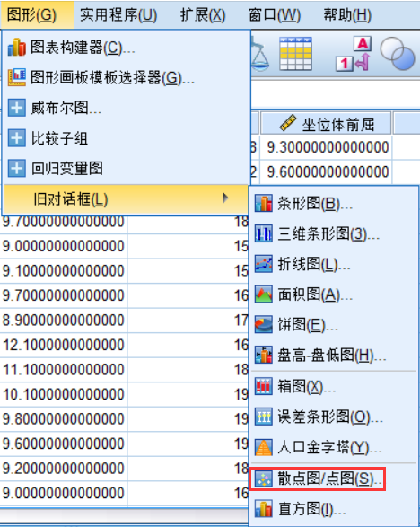The image size is (420, 527).
Task: Click the horizontal scrollbar below the data
Action: pyautogui.click(x=125, y=516)
